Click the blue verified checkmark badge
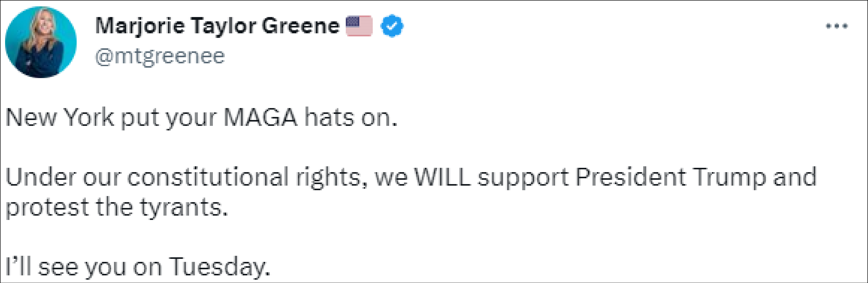The width and height of the screenshot is (868, 283). (392, 26)
